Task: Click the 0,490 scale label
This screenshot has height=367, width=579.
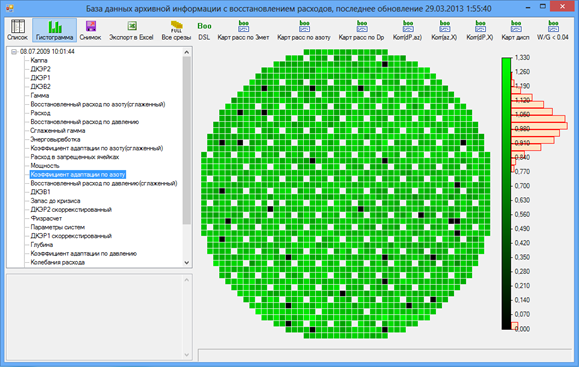Action: pyautogui.click(x=522, y=229)
